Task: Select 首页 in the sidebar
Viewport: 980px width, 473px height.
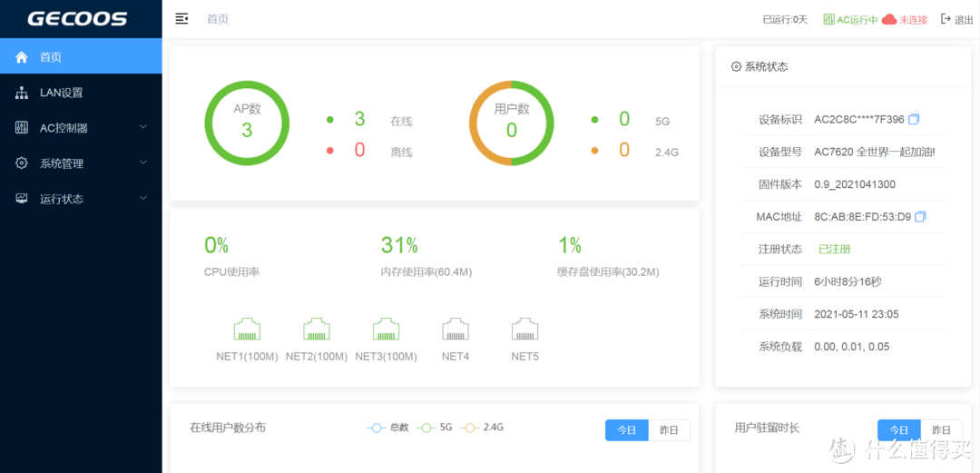Action: [x=51, y=57]
